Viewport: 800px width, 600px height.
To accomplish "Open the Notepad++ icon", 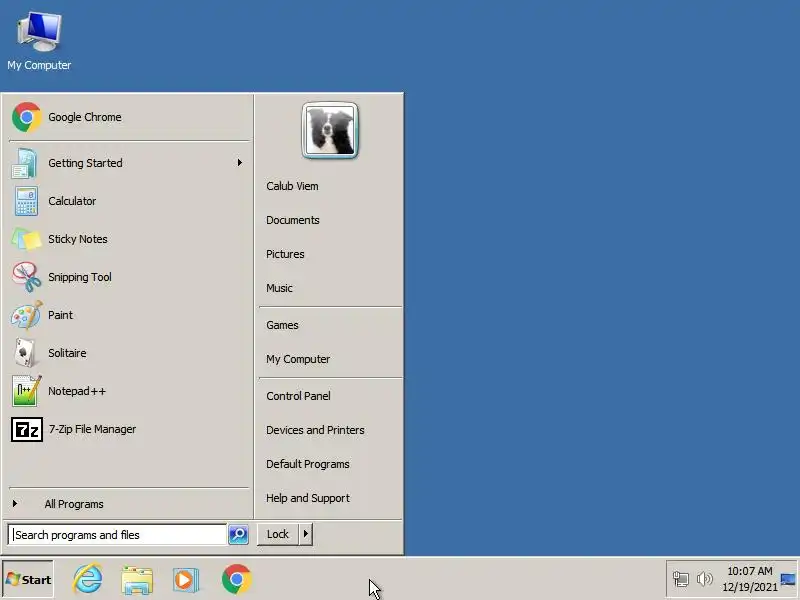I will (x=27, y=391).
